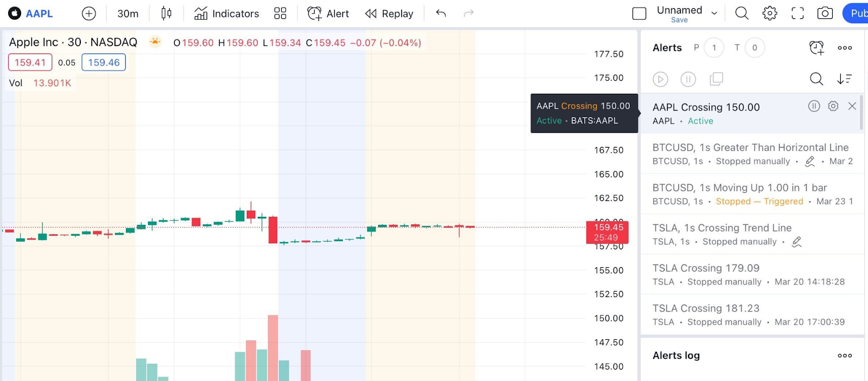Viewport: 868px width, 381px height.
Task: Click the Alert button in toolbar
Action: 328,14
